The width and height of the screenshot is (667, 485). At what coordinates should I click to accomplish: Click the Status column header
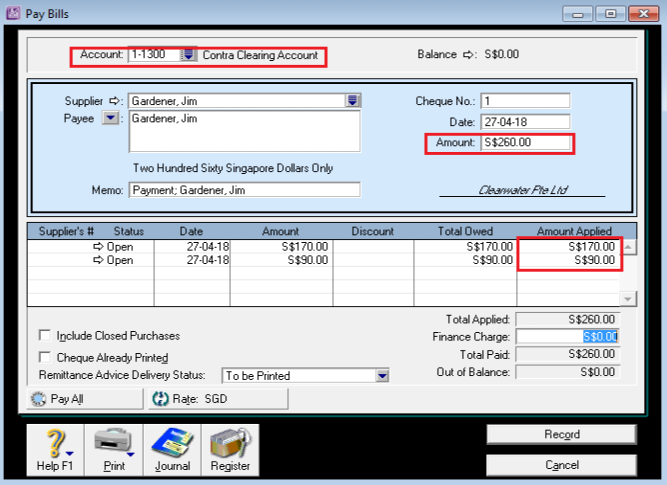pos(128,231)
